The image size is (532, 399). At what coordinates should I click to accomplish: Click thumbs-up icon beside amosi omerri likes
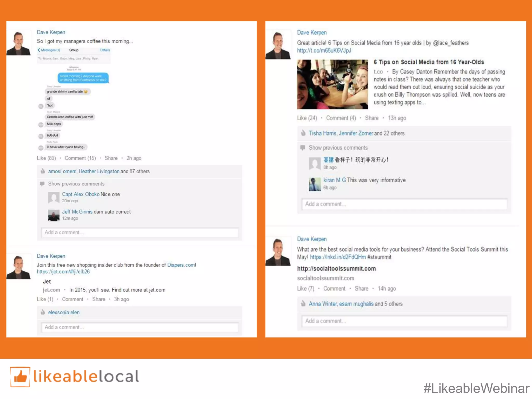click(x=43, y=171)
